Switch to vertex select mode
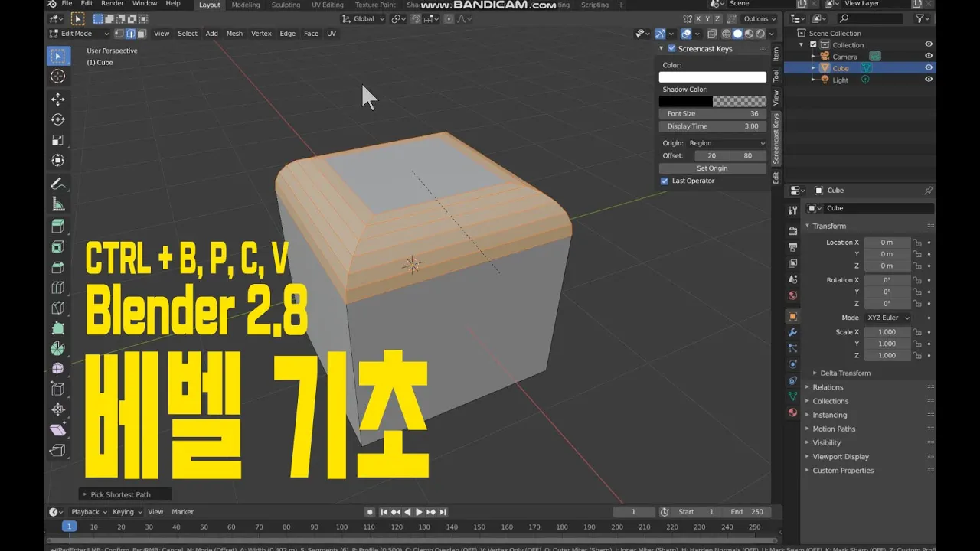The width and height of the screenshot is (980, 551). coord(120,34)
